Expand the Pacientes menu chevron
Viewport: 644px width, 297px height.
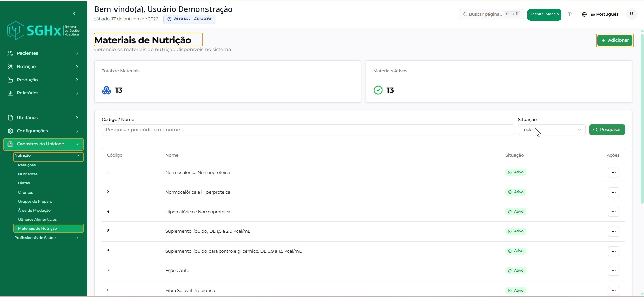tap(77, 53)
